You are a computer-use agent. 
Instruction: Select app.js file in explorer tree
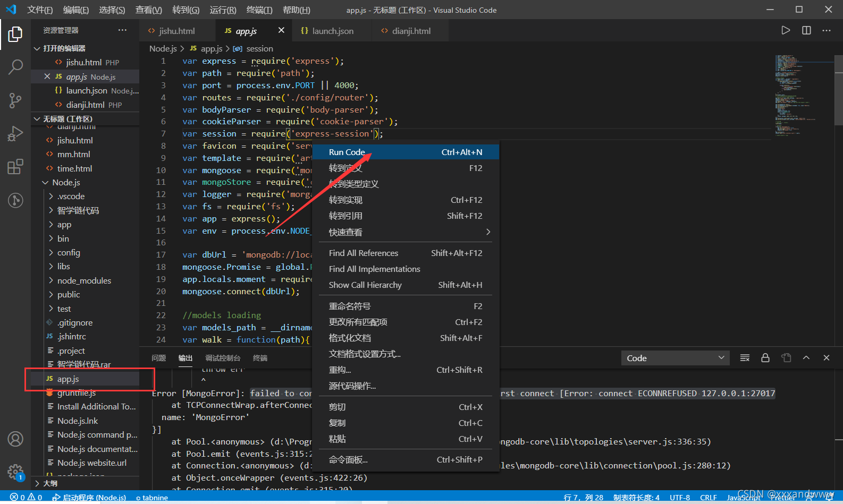(x=85, y=379)
